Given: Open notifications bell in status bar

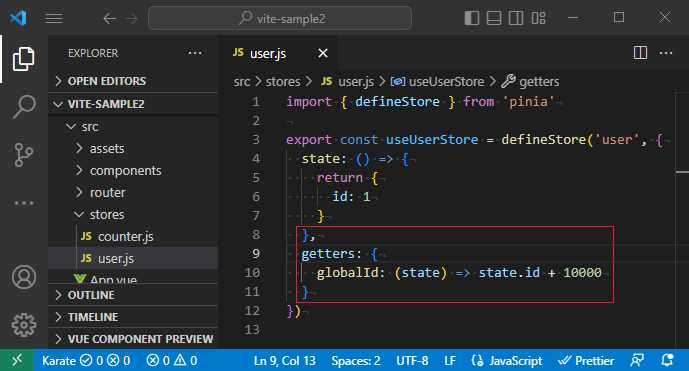Looking at the screenshot, I should tap(667, 360).
